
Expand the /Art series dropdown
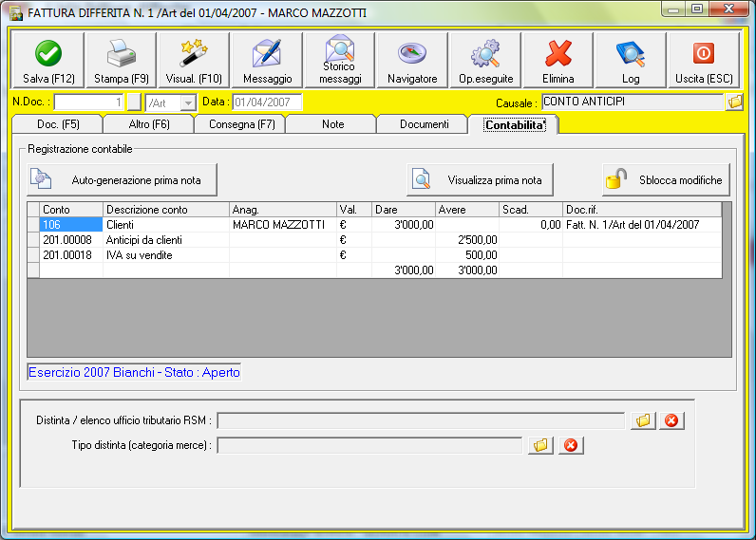pos(188,102)
